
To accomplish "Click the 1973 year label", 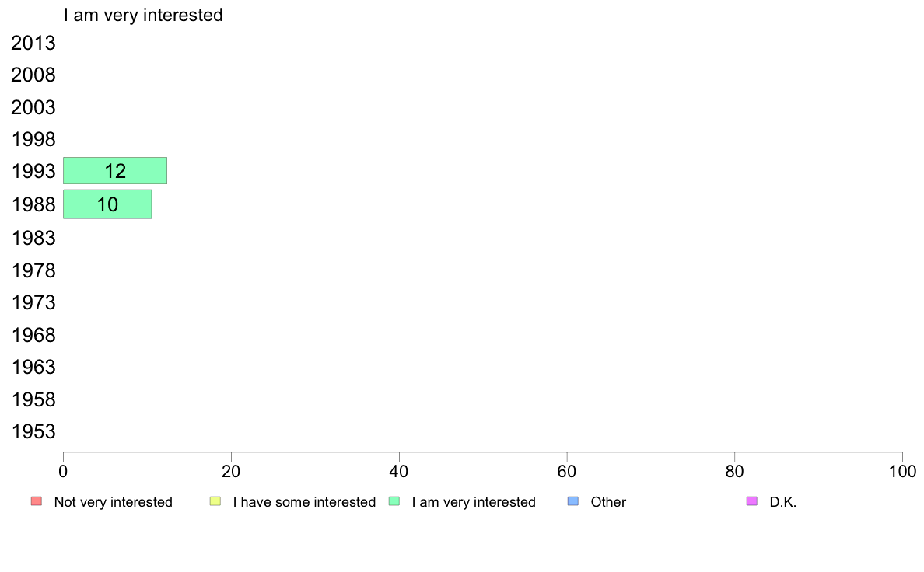I will (x=33, y=303).
